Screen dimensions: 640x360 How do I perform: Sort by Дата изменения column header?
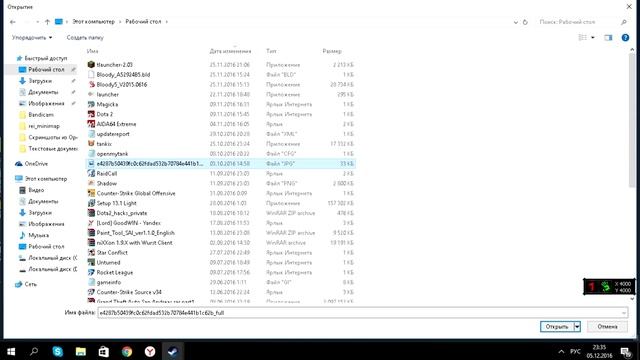tap(230, 51)
